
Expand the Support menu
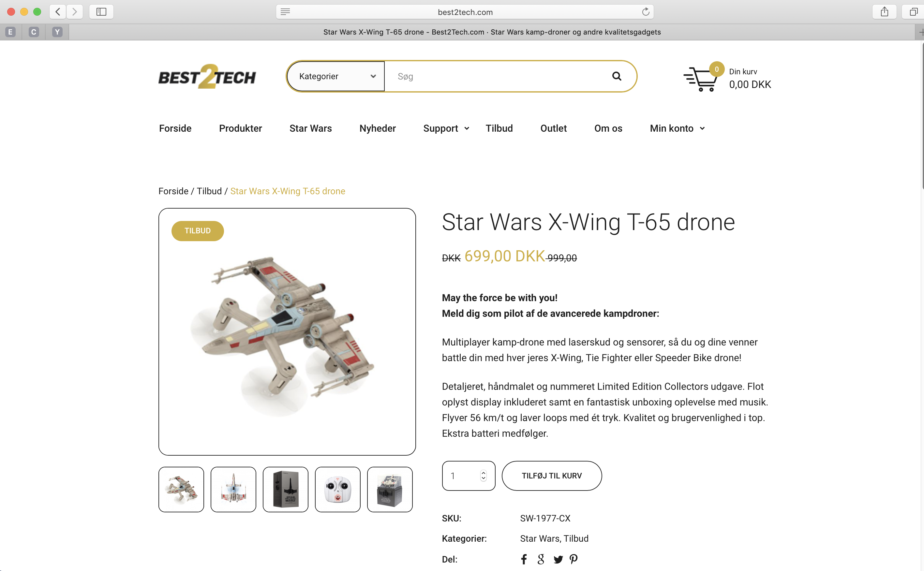click(446, 128)
